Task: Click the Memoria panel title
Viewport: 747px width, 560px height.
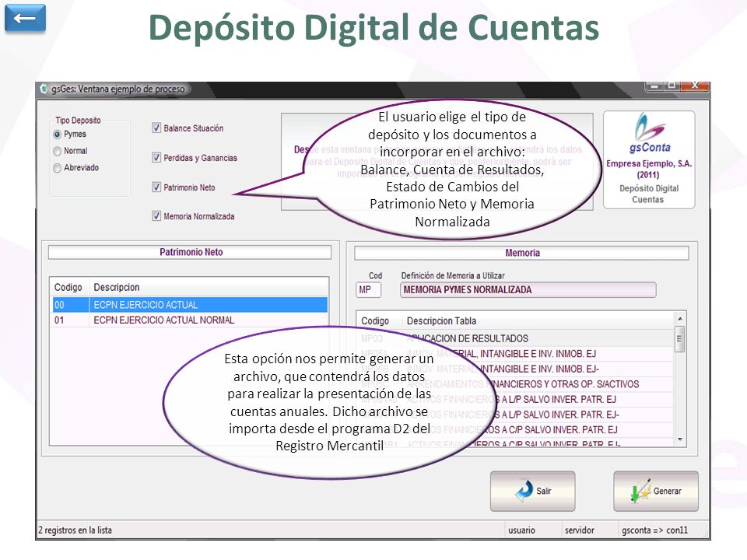Action: pos(521,253)
